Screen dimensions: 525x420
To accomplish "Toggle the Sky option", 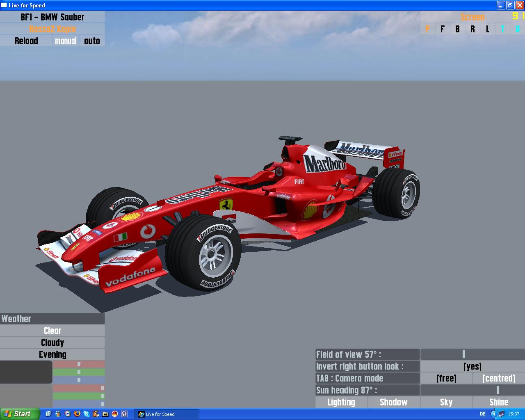I will pos(446,402).
